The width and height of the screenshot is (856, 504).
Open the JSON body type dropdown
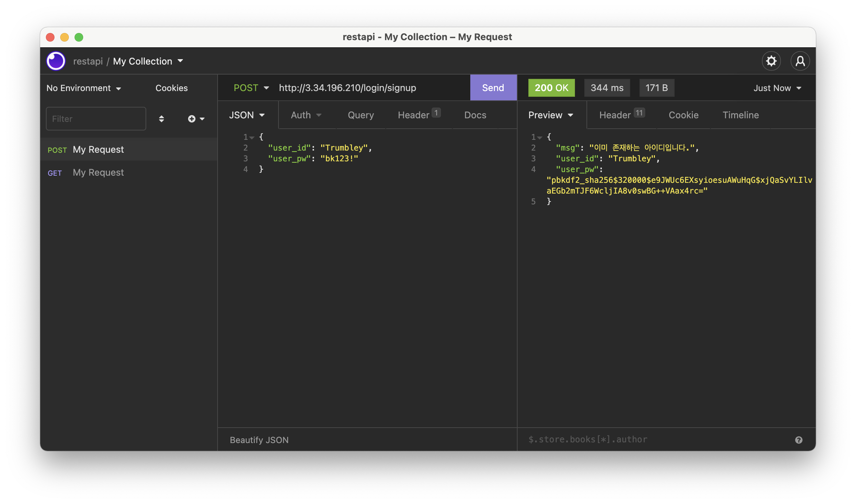247,115
